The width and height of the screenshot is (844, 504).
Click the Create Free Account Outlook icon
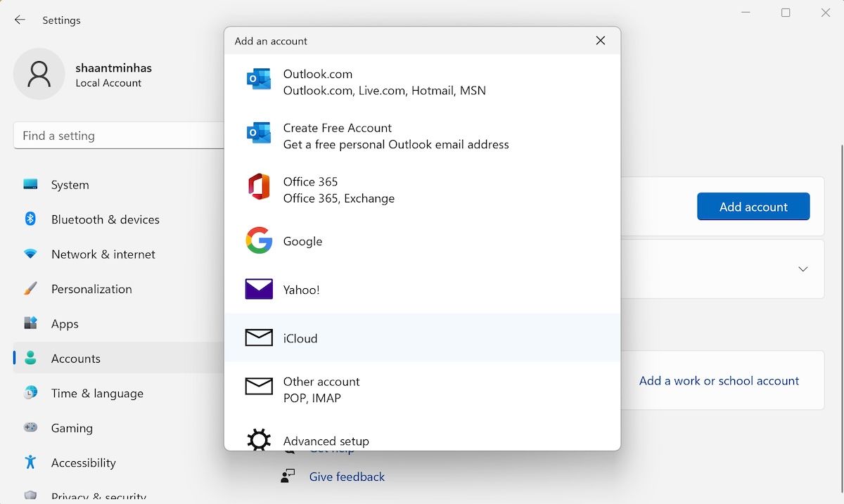(x=259, y=133)
